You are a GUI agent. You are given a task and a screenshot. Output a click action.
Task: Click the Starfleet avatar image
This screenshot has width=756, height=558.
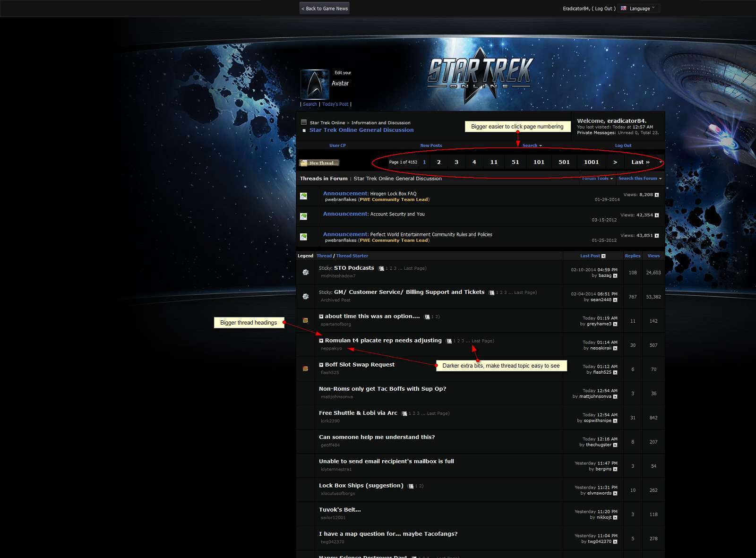point(315,85)
